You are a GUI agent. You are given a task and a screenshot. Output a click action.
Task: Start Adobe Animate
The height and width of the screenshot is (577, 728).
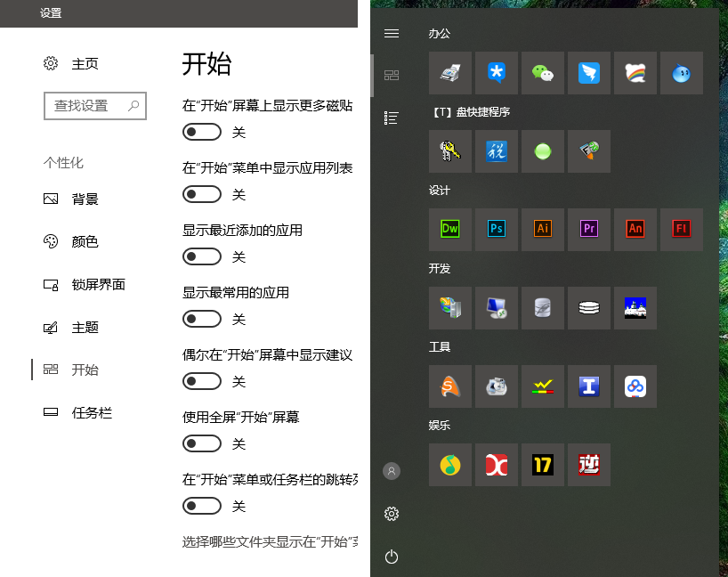coord(635,229)
